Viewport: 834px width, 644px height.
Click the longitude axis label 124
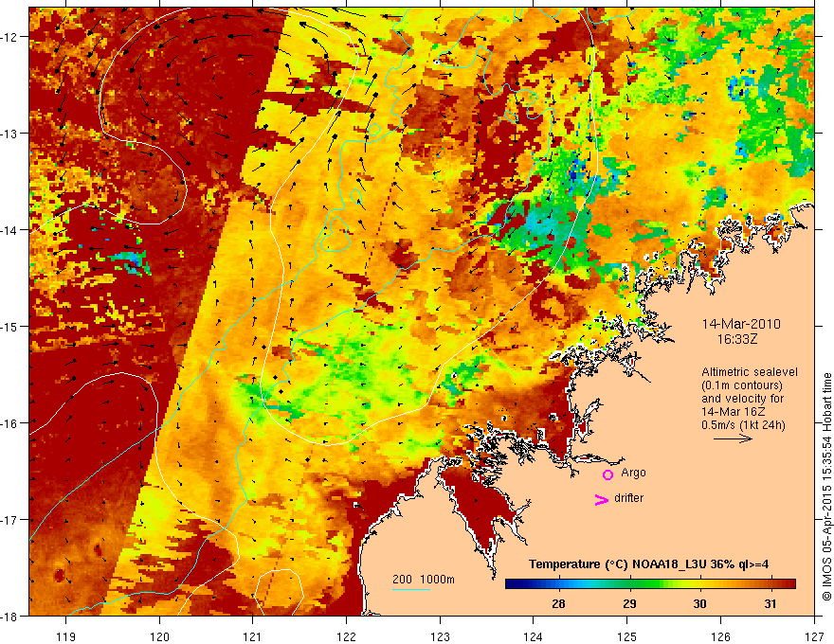(534, 636)
